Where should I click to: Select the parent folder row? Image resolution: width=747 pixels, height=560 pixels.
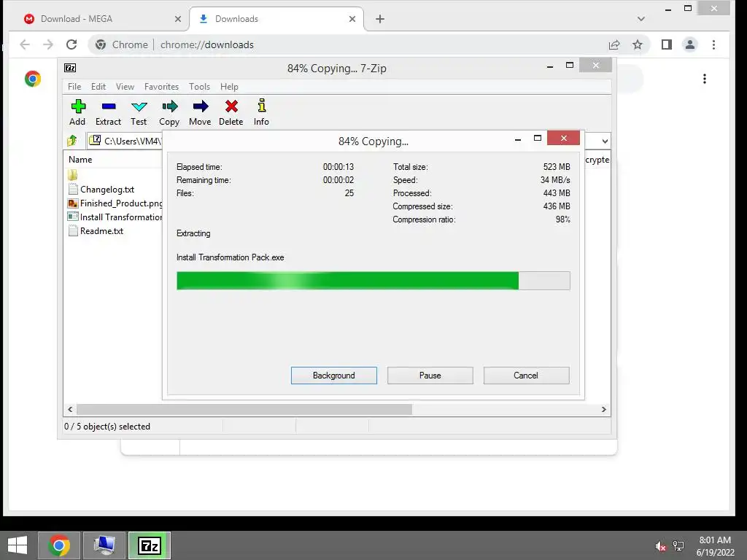[72, 175]
